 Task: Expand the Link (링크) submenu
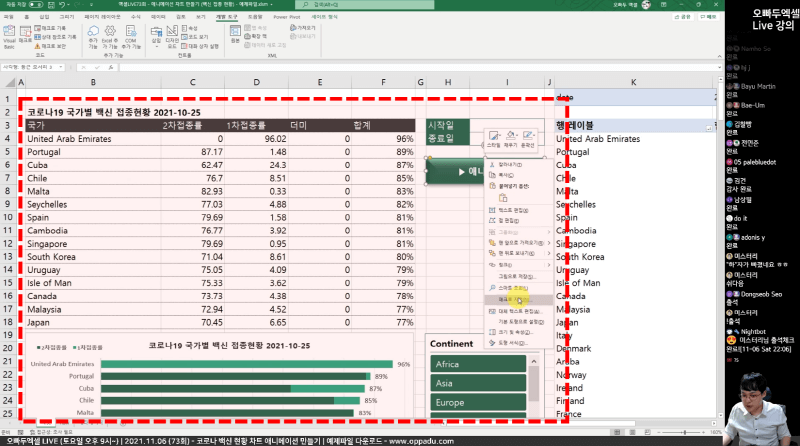click(x=549, y=265)
